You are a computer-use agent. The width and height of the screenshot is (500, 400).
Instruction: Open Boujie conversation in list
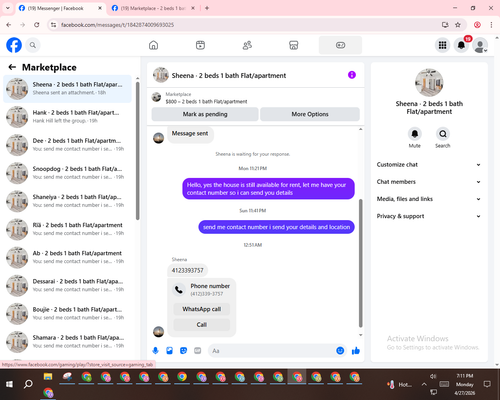[x=67, y=313]
